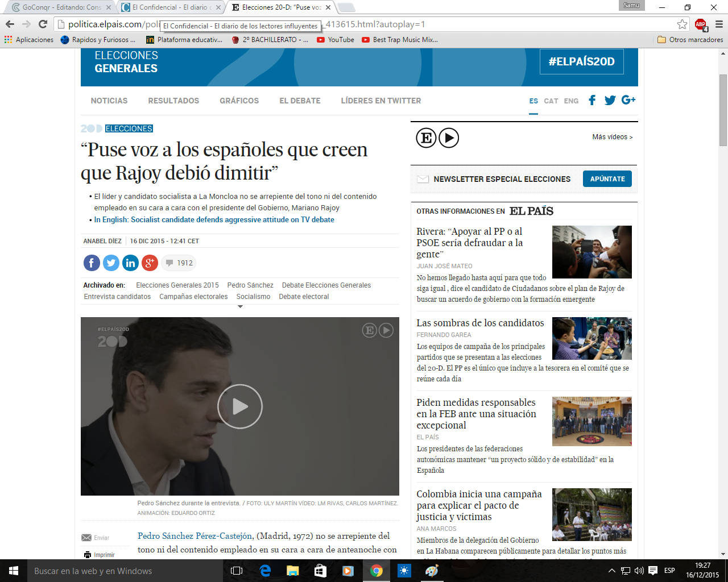Click the browser back arrow
The image size is (728, 582).
tap(10, 24)
